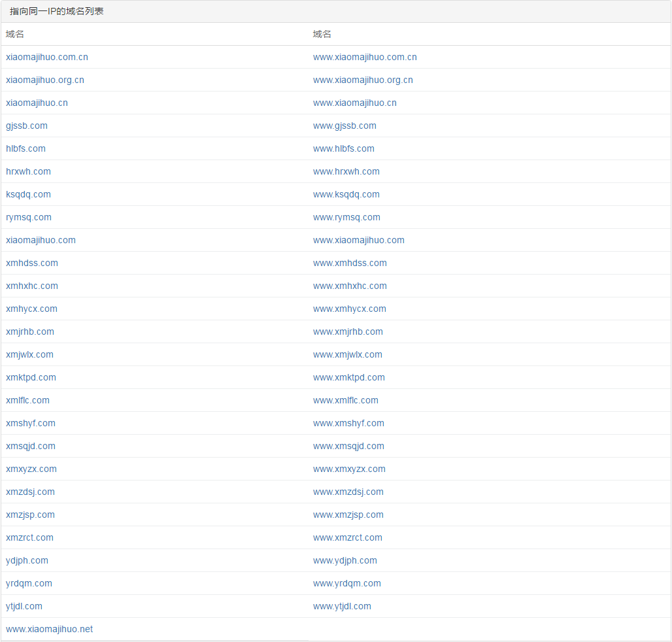
Task: Select the xmxyzx.com link
Action: (31, 469)
